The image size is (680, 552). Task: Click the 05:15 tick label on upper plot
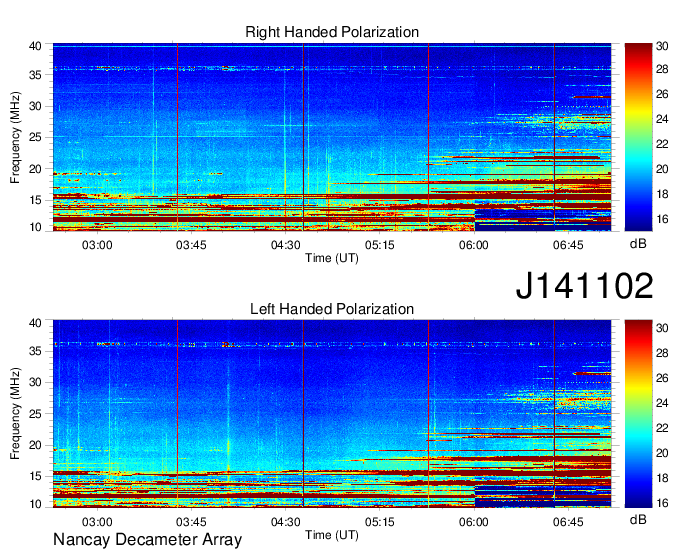pyautogui.click(x=379, y=245)
